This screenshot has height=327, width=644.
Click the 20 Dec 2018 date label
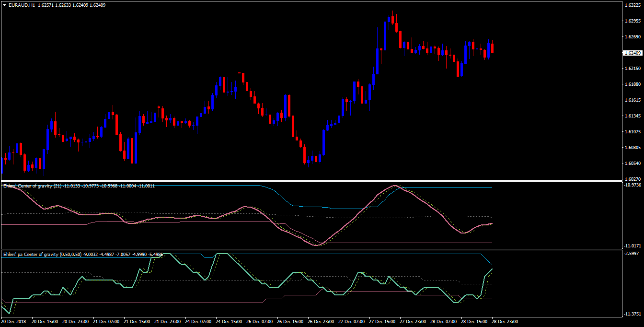point(15,322)
